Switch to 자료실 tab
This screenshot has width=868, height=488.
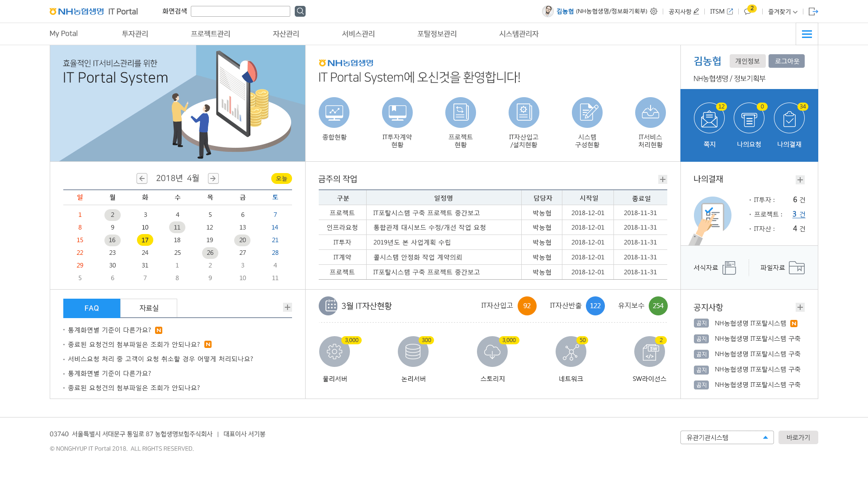pos(149,308)
